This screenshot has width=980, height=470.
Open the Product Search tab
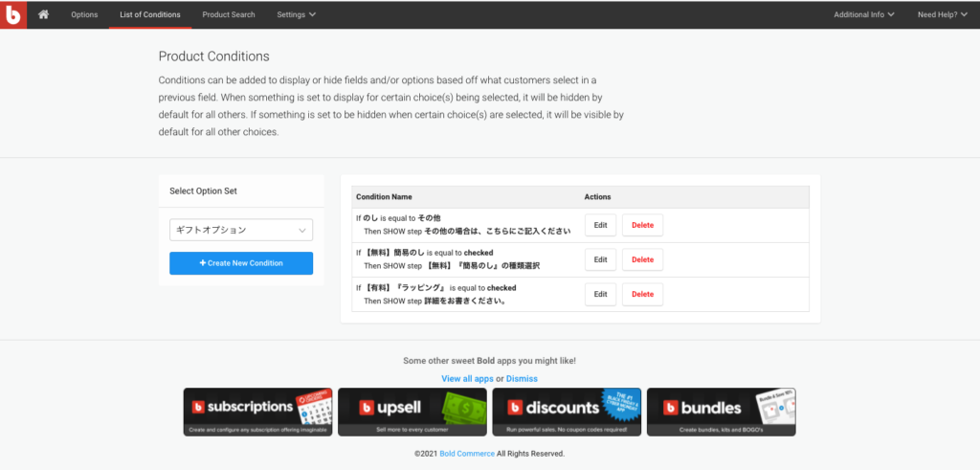point(229,14)
